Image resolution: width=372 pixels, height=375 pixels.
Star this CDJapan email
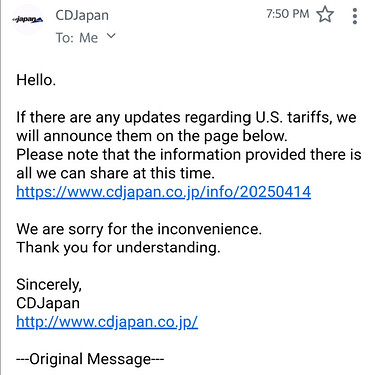pos(325,15)
